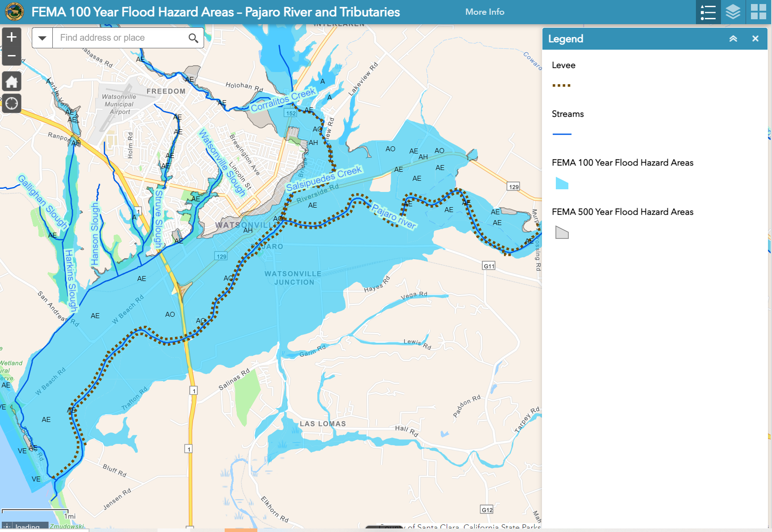Return to default map extent home button
The width and height of the screenshot is (772, 532).
pos(12,81)
